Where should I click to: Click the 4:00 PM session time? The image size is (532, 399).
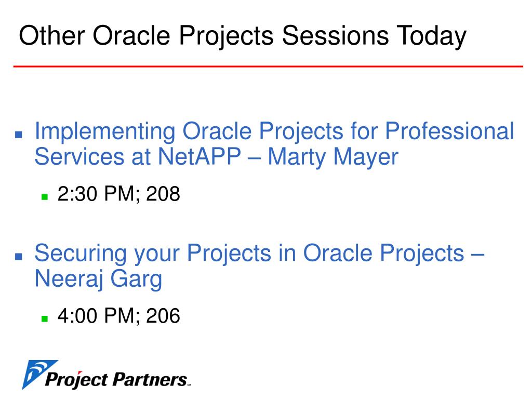click(96, 315)
